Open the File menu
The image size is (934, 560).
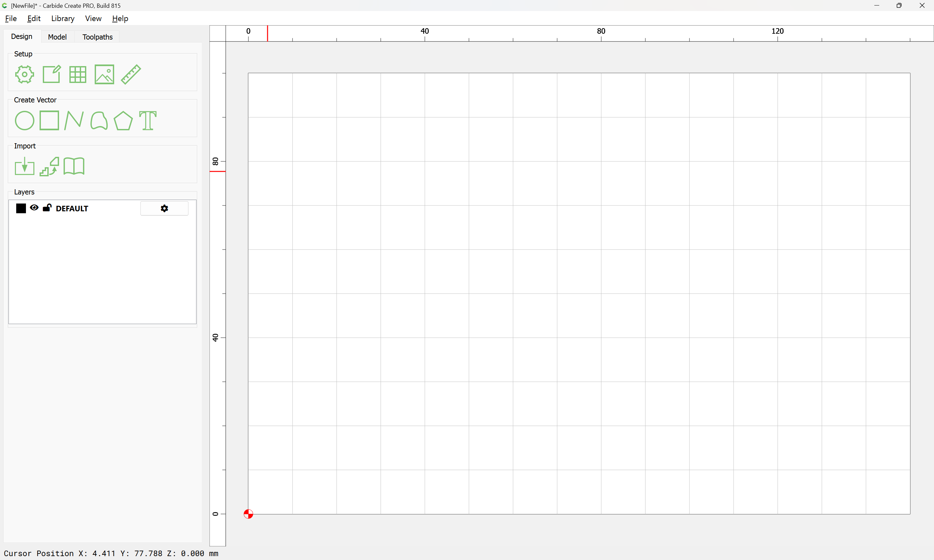(11, 18)
